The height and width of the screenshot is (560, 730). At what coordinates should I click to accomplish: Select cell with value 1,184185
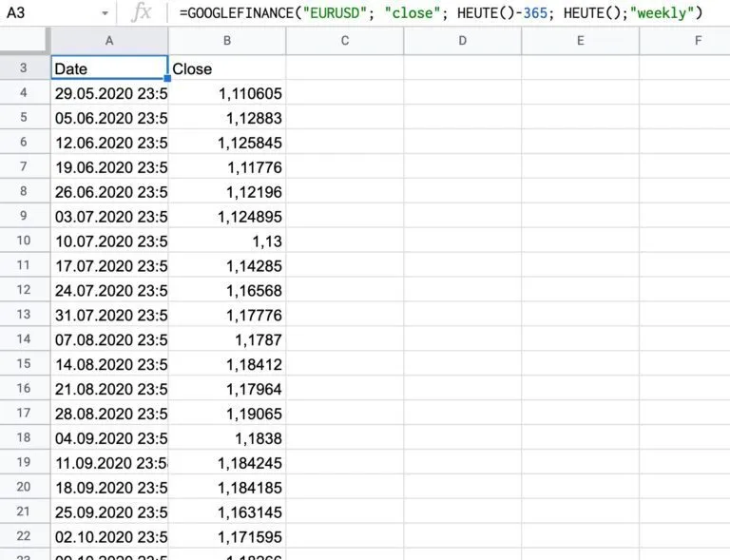tap(227, 488)
